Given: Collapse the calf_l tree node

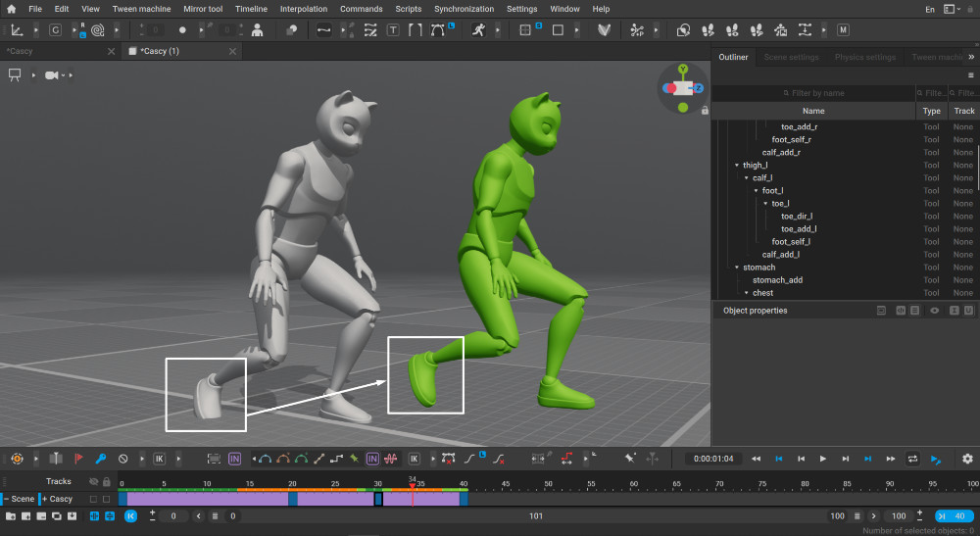Looking at the screenshot, I should coord(746,178).
